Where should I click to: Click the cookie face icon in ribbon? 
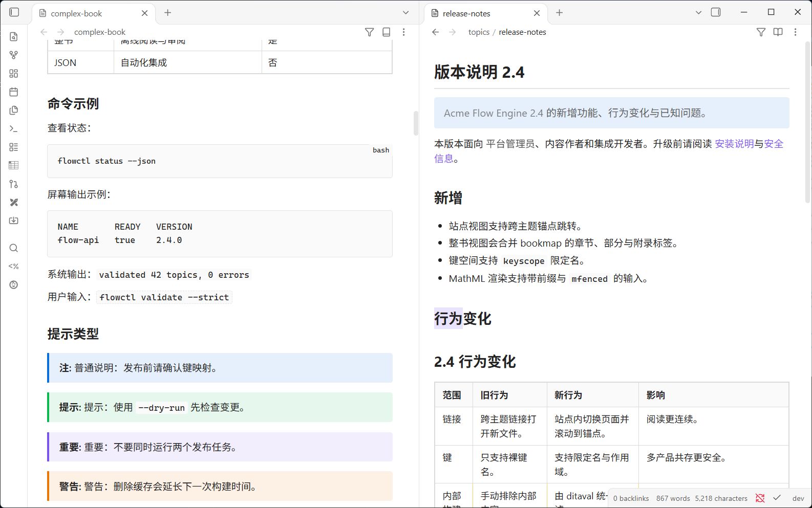pos(14,285)
